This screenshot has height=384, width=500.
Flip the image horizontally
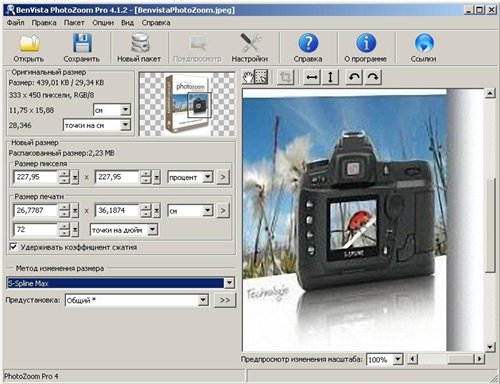coord(312,77)
